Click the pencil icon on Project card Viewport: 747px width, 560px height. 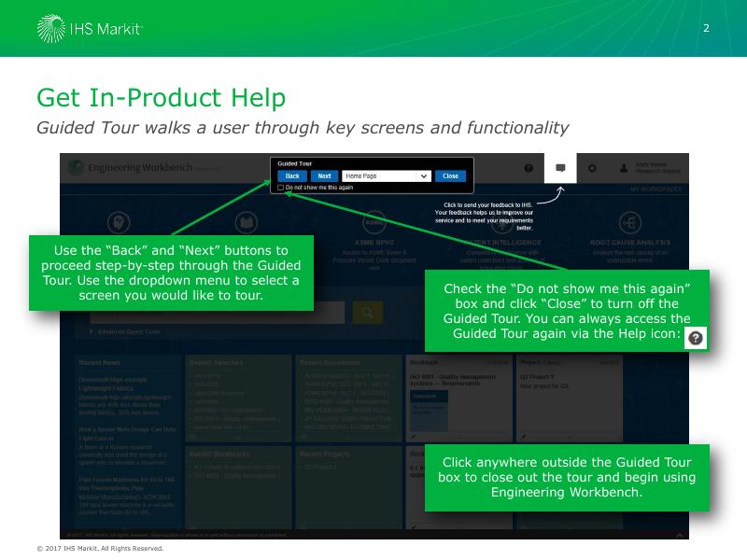tap(524, 436)
